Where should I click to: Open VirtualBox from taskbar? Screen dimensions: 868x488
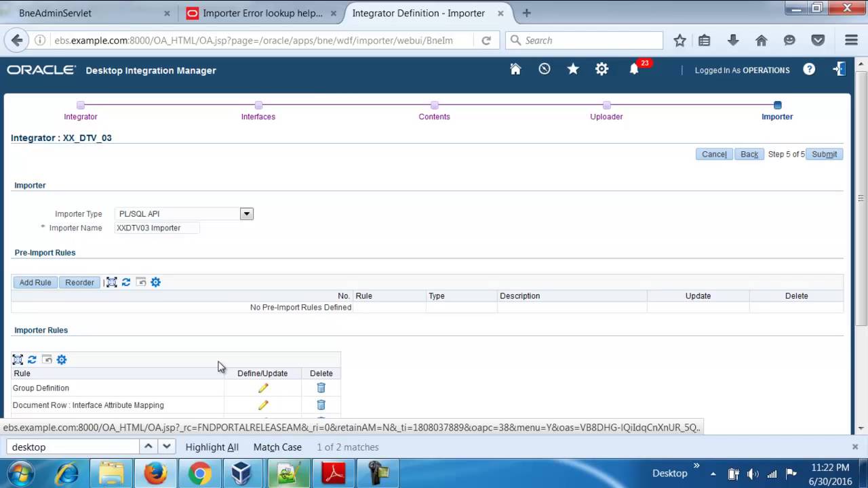click(243, 473)
